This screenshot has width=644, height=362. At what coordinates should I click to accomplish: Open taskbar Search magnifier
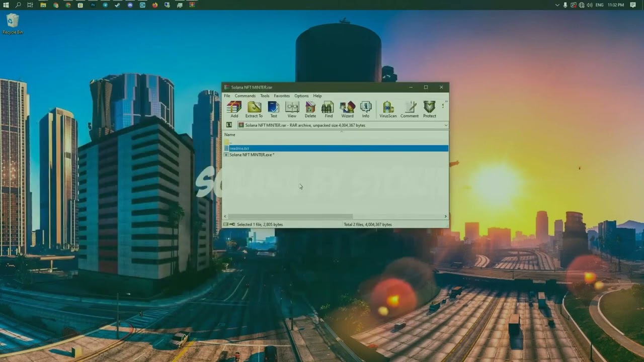click(x=18, y=5)
